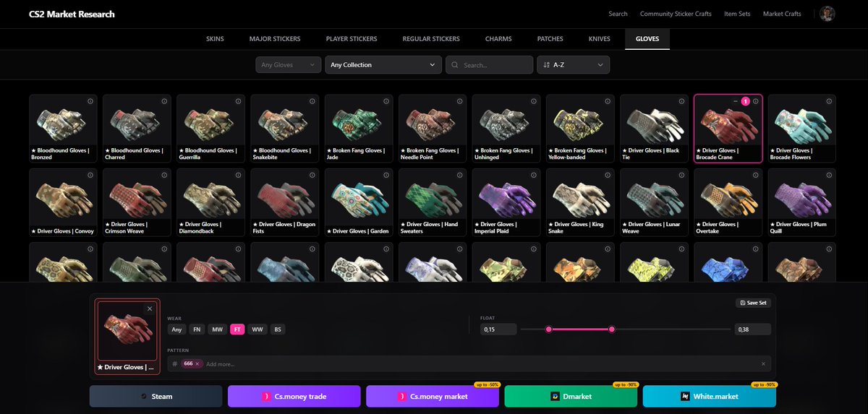Image resolution: width=868 pixels, height=414 pixels.
Task: Open the Item Sets page
Action: pos(737,14)
